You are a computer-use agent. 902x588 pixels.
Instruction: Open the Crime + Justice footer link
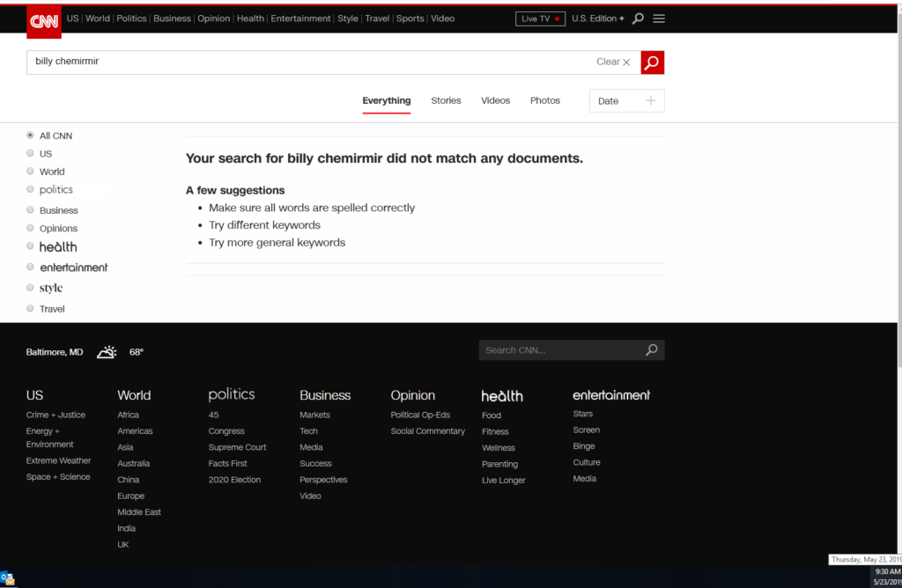(x=55, y=415)
